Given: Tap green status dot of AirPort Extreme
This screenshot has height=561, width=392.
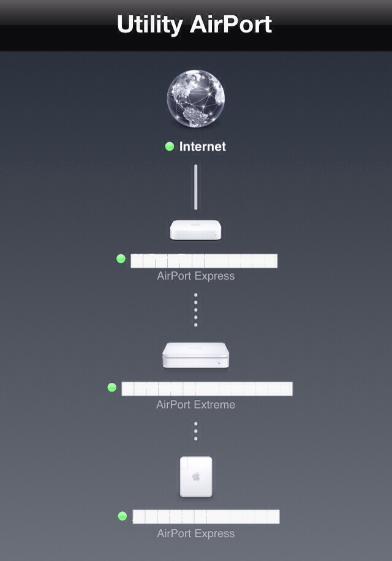Looking at the screenshot, I should 112,387.
